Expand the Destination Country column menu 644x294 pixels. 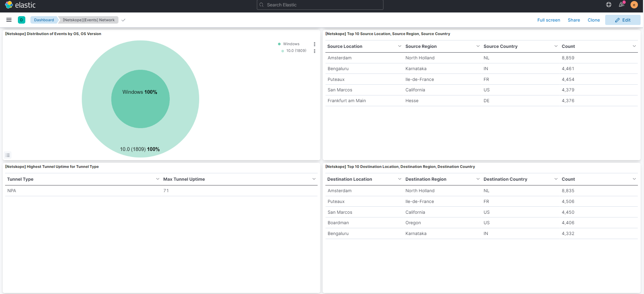[556, 179]
